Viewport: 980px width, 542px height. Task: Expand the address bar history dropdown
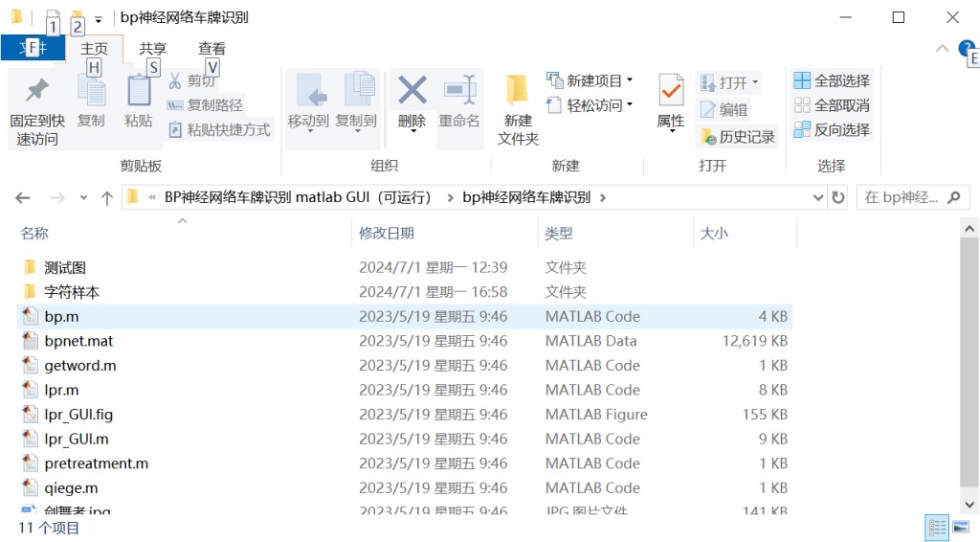[817, 198]
